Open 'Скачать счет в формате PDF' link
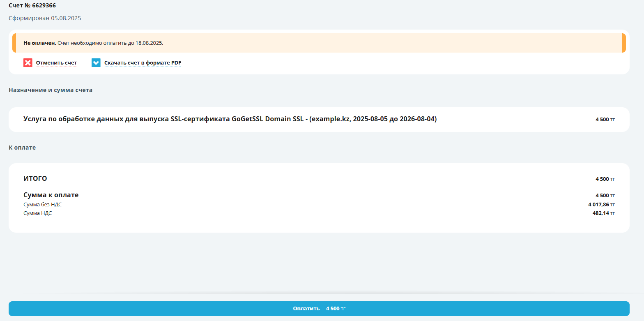 143,63
